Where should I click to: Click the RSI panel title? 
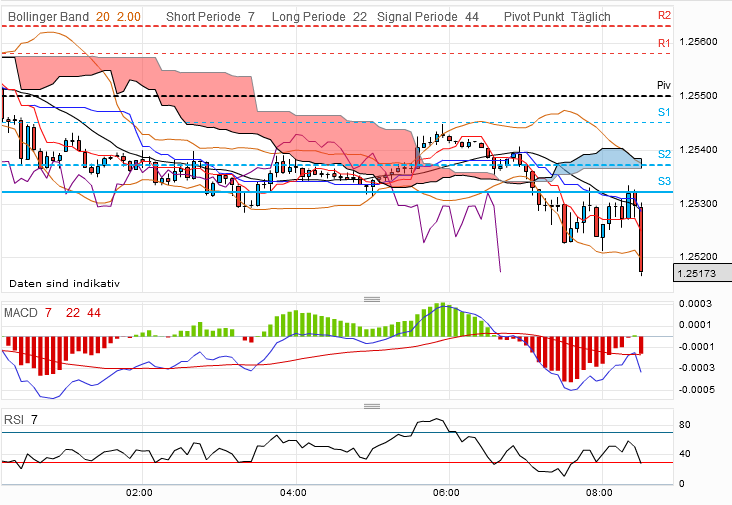point(14,420)
